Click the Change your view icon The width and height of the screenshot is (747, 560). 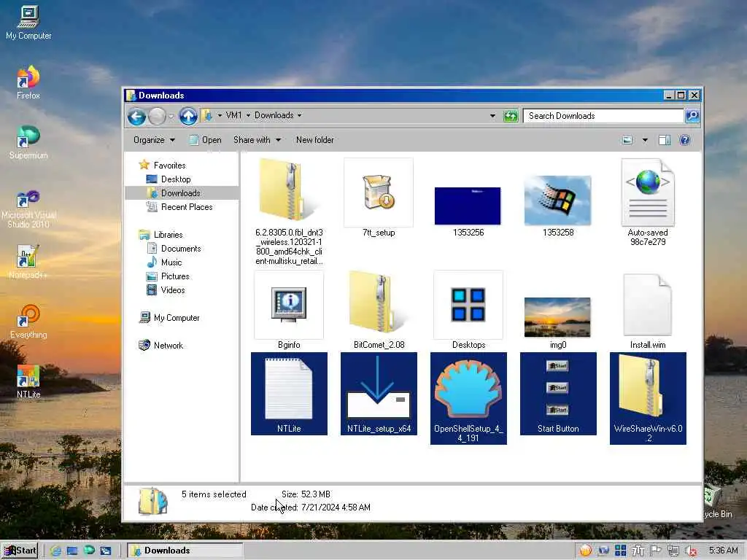click(x=628, y=140)
